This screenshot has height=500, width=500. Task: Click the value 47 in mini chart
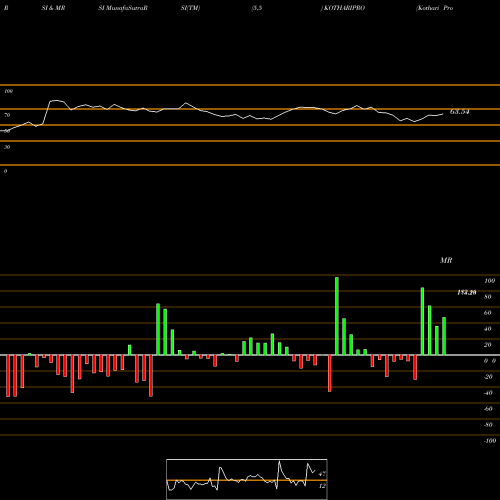point(322,474)
